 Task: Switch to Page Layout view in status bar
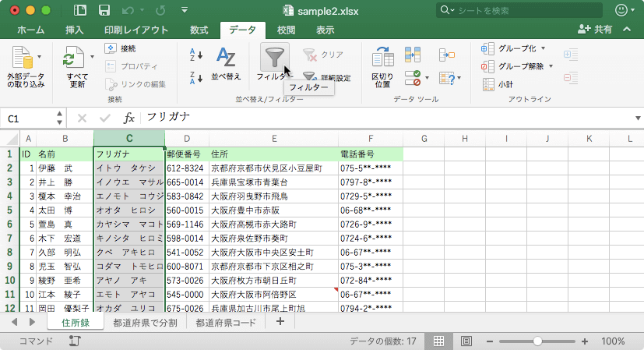466,341
